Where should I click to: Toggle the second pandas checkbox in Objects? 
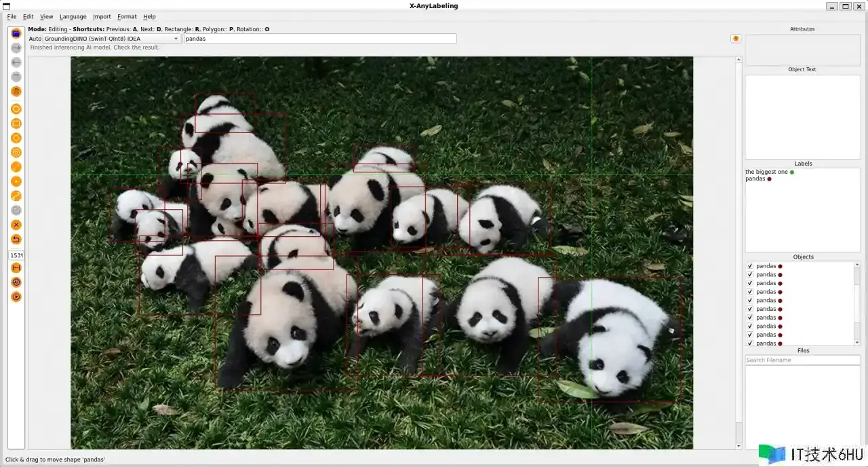coord(749,275)
